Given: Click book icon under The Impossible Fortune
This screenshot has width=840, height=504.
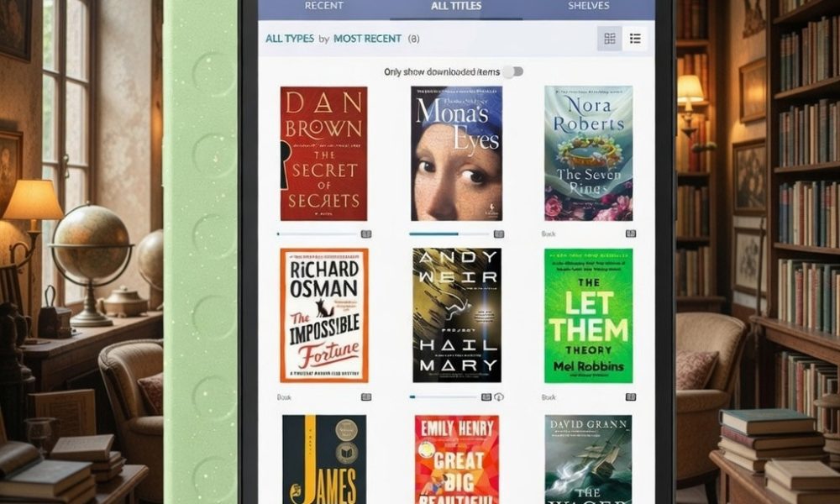Looking at the screenshot, I should point(366,396).
